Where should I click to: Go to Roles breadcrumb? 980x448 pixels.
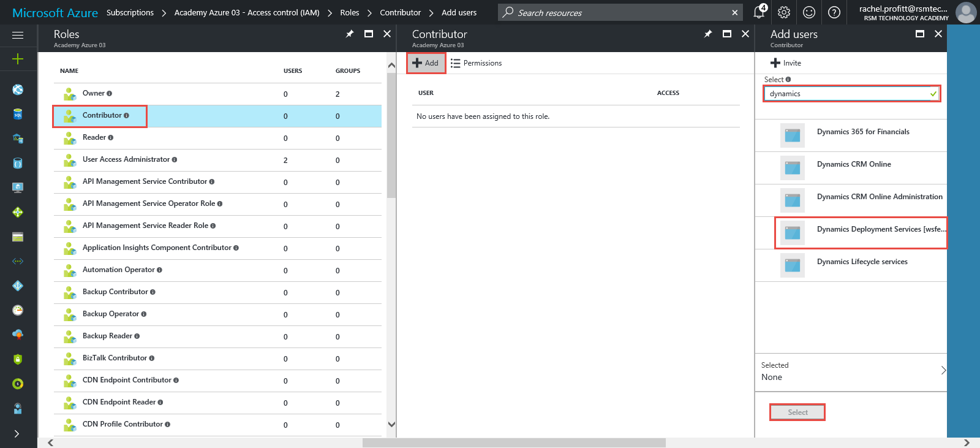350,12
